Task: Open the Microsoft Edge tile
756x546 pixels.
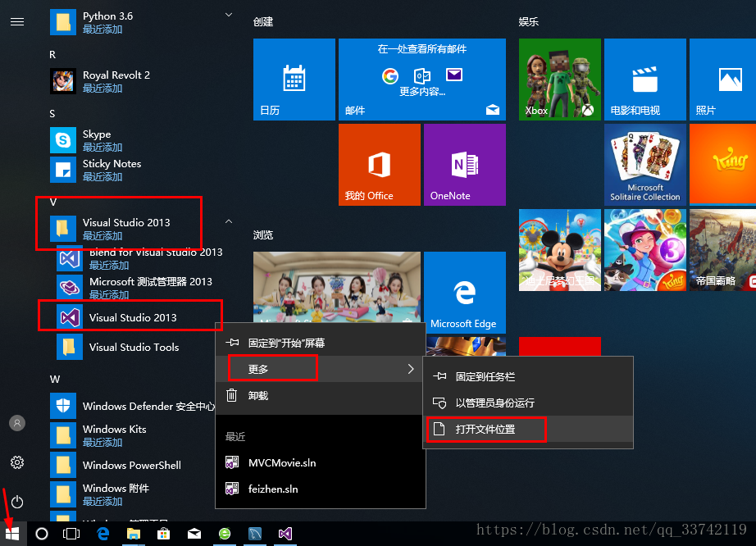Action: (x=465, y=293)
